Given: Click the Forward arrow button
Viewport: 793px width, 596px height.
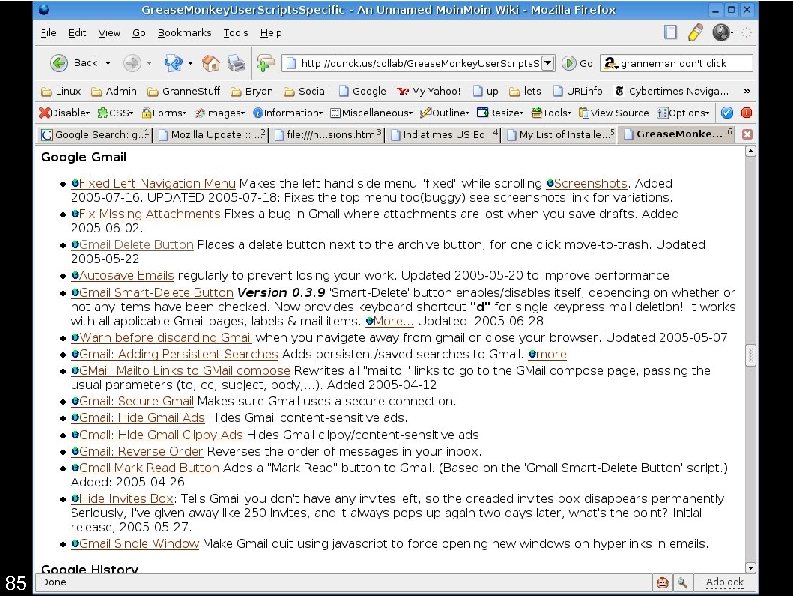Looking at the screenshot, I should pos(132,63).
